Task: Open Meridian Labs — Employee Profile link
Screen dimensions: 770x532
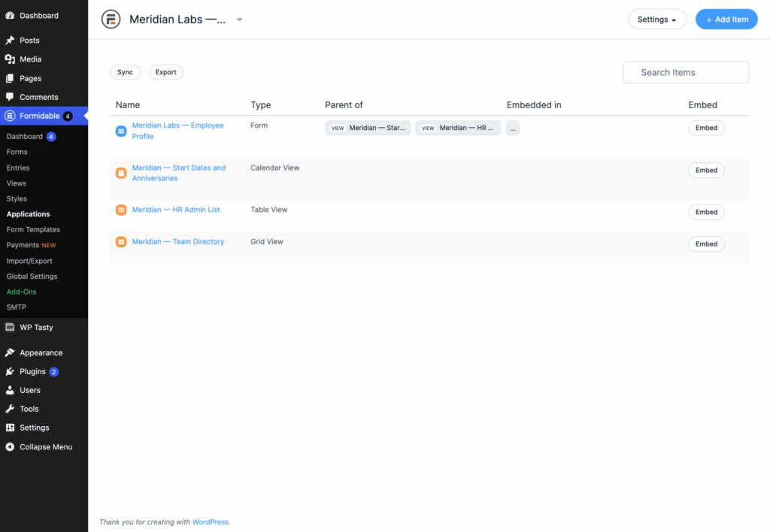Action: point(177,131)
